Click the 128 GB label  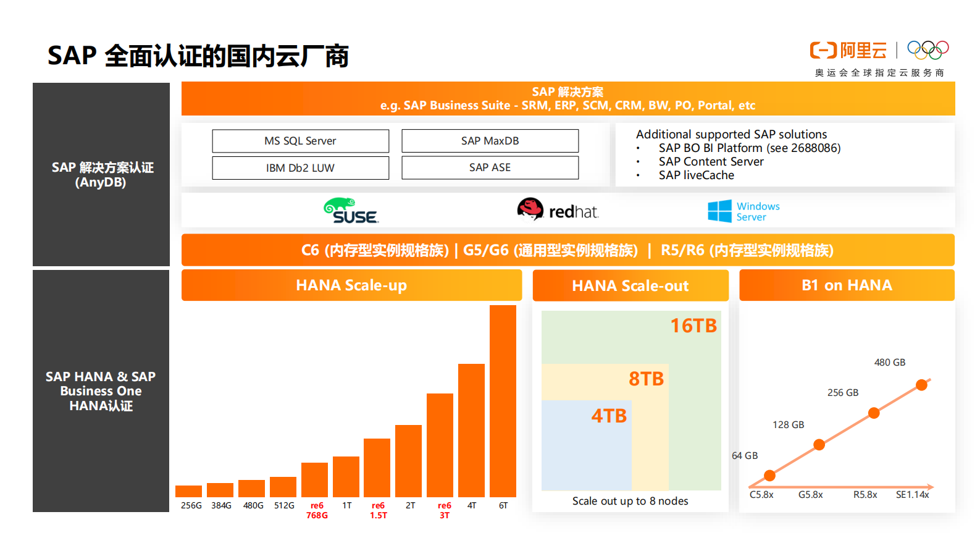point(789,425)
